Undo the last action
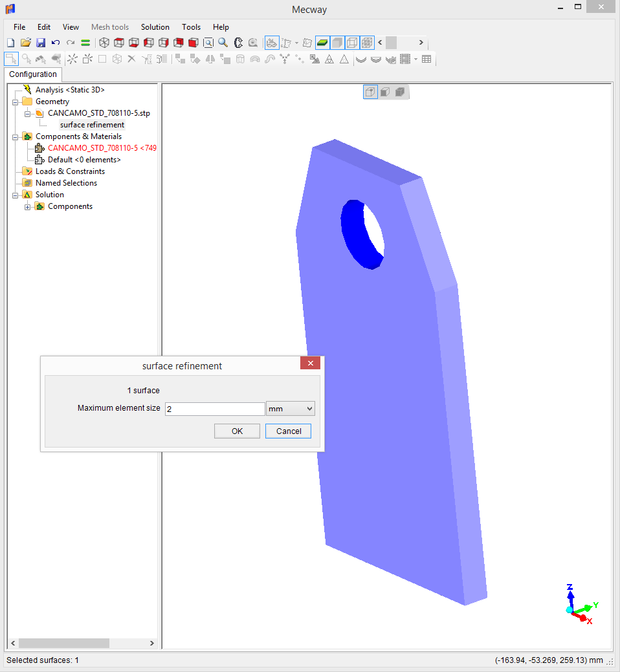 point(56,43)
